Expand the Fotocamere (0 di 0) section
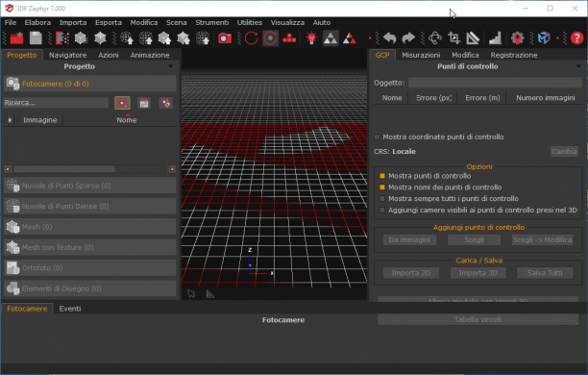This screenshot has width=588, height=375. tap(90, 84)
